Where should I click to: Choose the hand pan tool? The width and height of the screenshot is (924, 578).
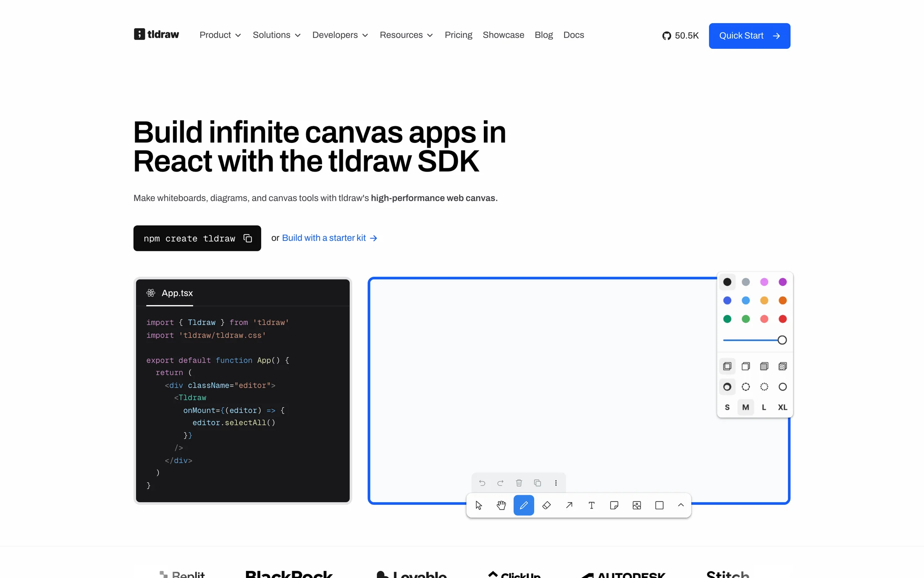(x=501, y=505)
